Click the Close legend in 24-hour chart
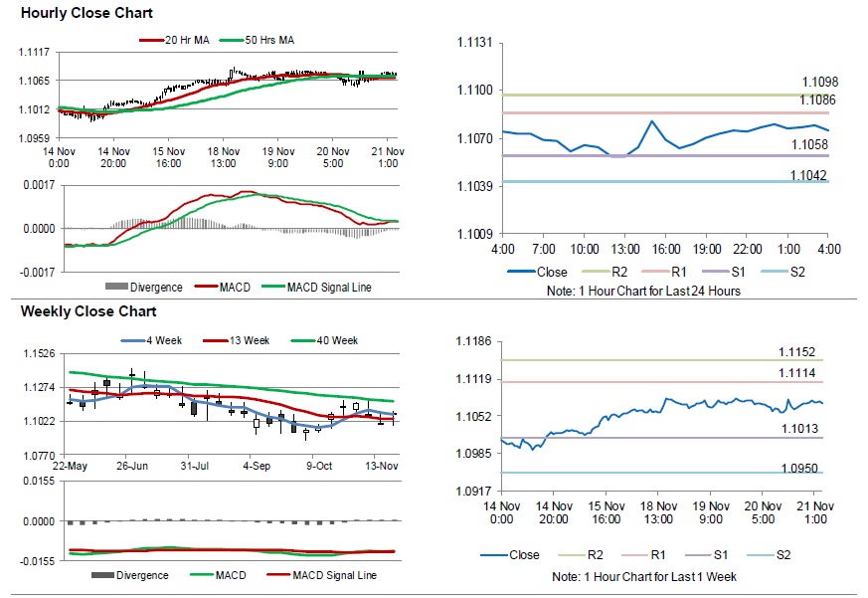The height and width of the screenshot is (598, 868). (x=537, y=272)
